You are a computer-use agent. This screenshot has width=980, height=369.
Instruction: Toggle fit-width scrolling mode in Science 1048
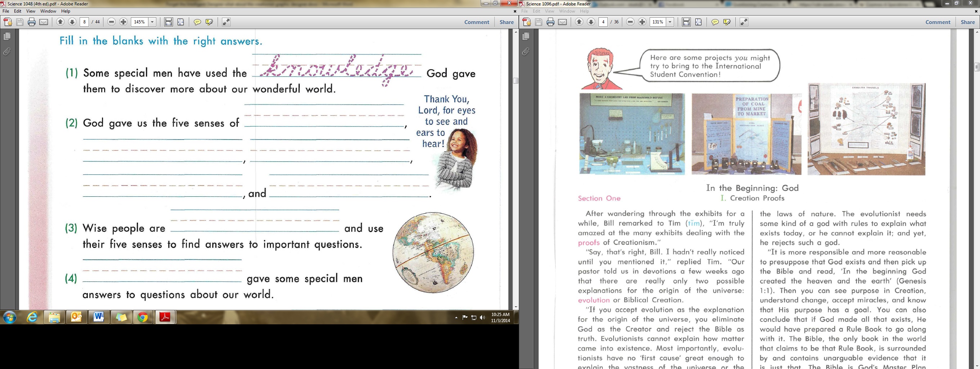169,22
